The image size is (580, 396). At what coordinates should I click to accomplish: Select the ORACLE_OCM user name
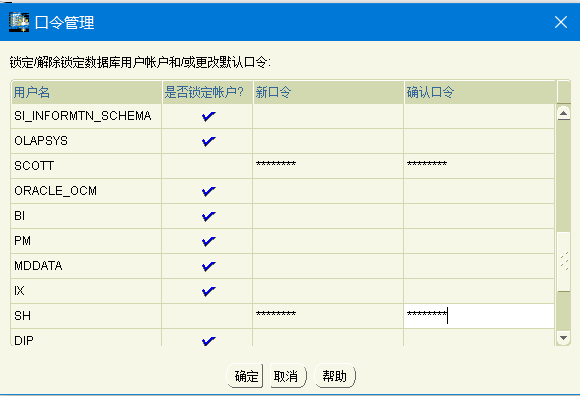pos(55,191)
